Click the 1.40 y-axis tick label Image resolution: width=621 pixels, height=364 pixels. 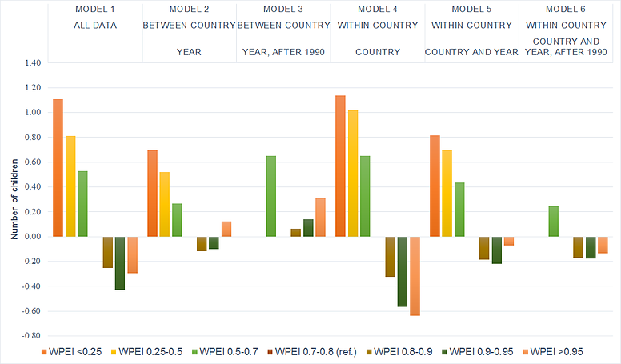[x=33, y=63]
